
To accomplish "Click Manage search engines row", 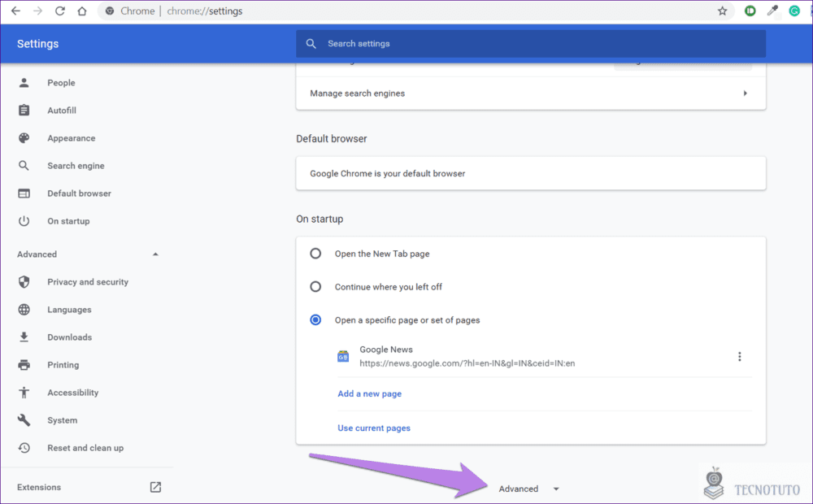I will pyautogui.click(x=531, y=93).
